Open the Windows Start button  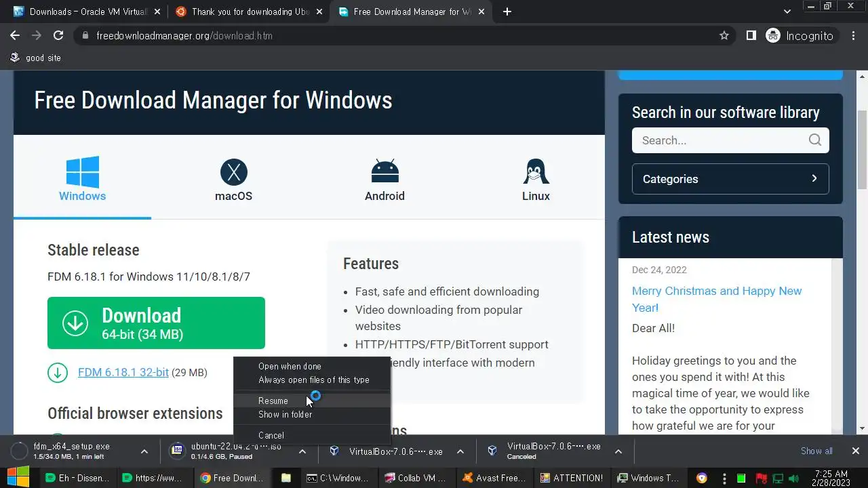tap(18, 477)
